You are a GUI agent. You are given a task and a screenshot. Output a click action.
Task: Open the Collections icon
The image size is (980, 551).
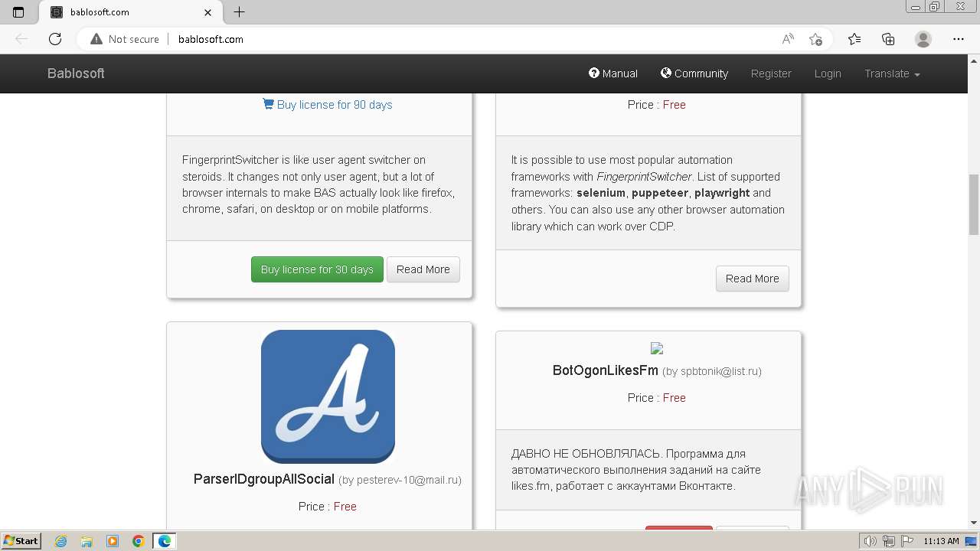coord(888,39)
